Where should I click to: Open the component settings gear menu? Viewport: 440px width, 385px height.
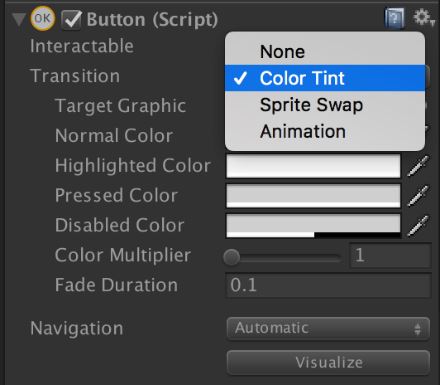coord(423,18)
